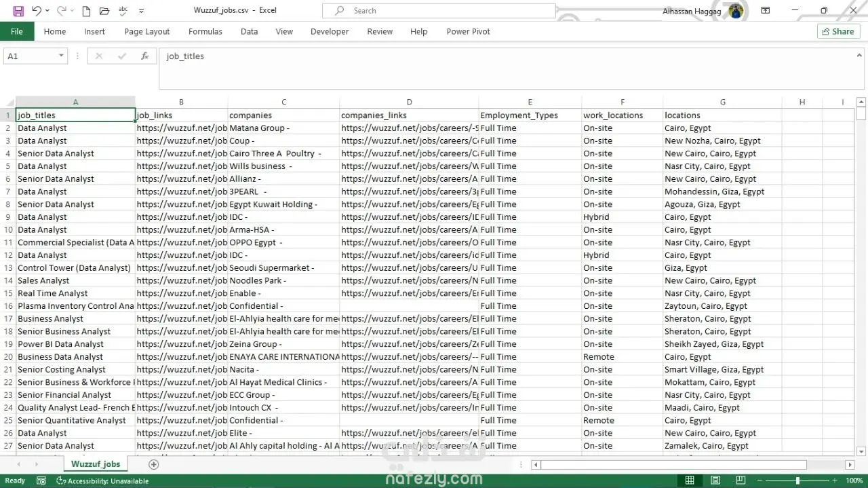Open the File tab
This screenshot has width=868, height=488.
(x=17, y=31)
